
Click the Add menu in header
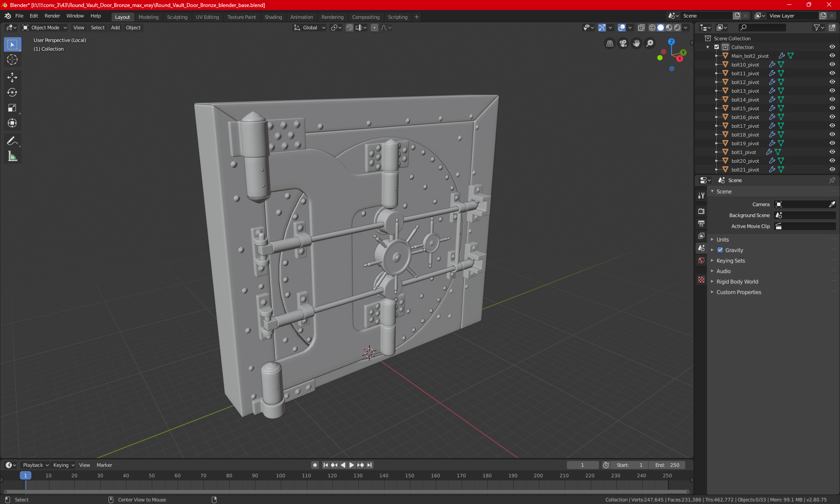[x=115, y=28]
